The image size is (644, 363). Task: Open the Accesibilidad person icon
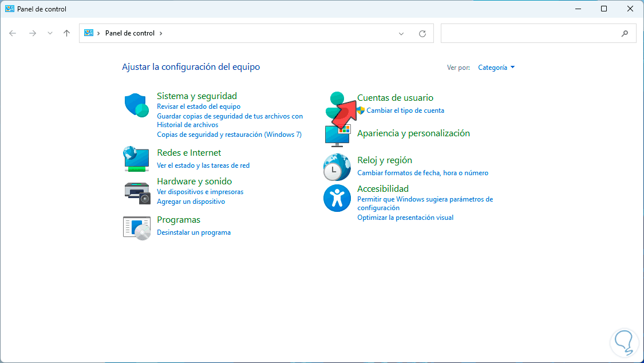click(337, 198)
